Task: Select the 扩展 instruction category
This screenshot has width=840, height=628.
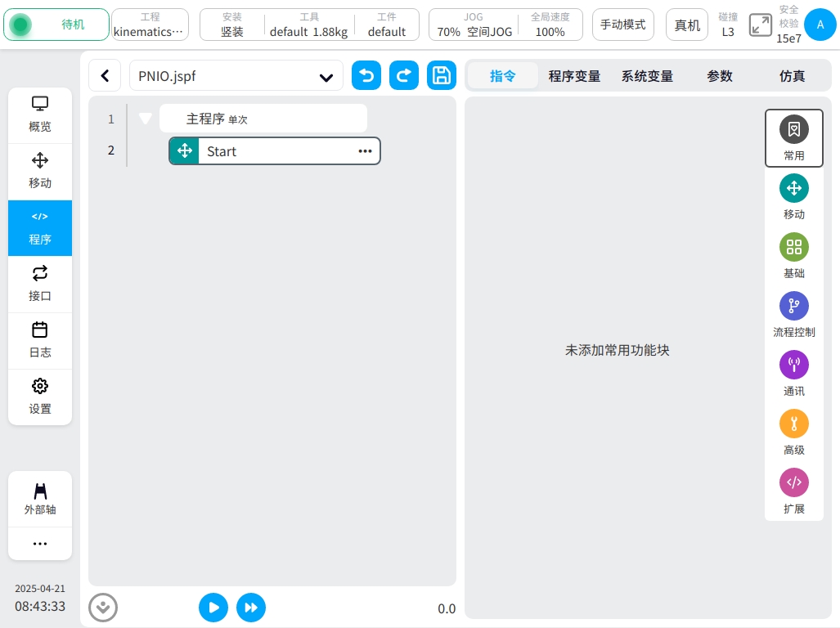Action: click(793, 491)
